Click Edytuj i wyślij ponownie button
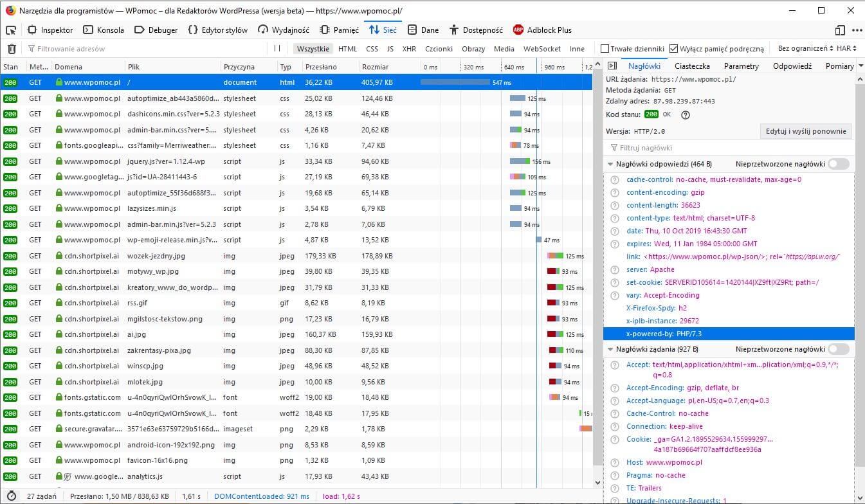 (x=806, y=131)
